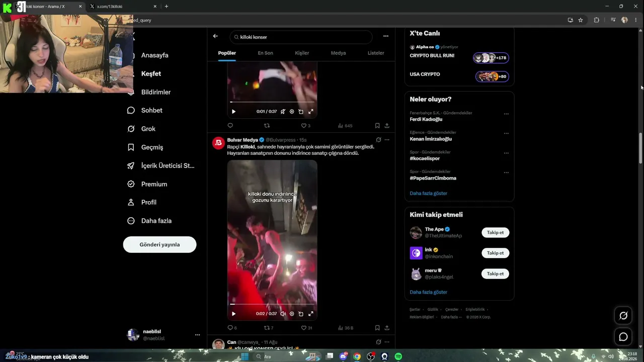
Task: Open the Grok icon in sidebar
Action: [131, 129]
